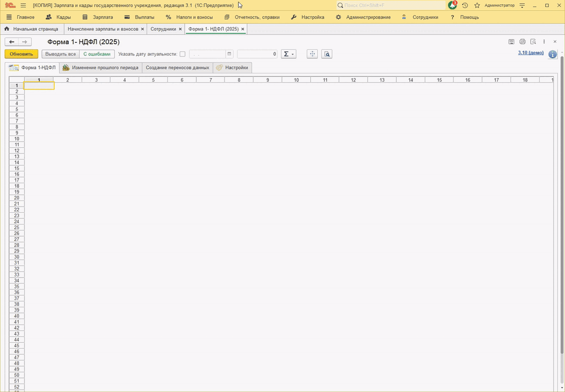Switch to Создание переносов данных tab
This screenshot has width=565, height=392.
click(x=178, y=68)
